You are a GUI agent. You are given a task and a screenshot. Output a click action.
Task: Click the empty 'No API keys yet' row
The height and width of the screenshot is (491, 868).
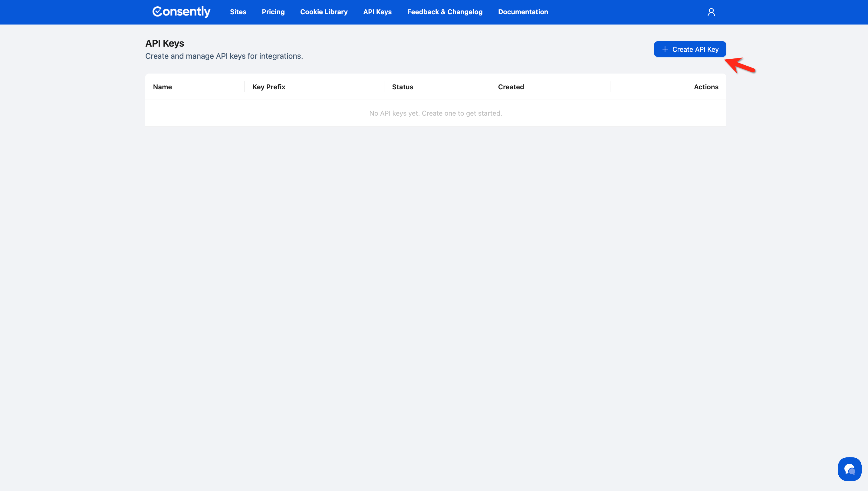436,113
